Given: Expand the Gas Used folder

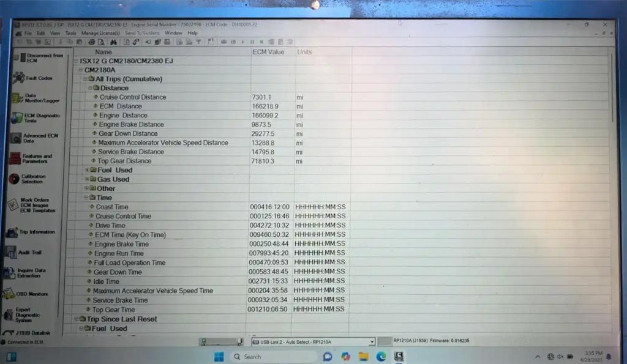Looking at the screenshot, I should pos(86,179).
